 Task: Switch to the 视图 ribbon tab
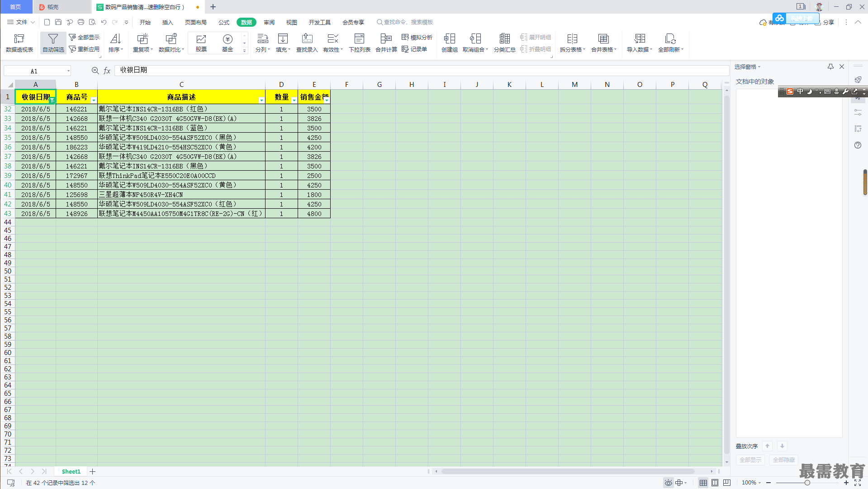(292, 22)
